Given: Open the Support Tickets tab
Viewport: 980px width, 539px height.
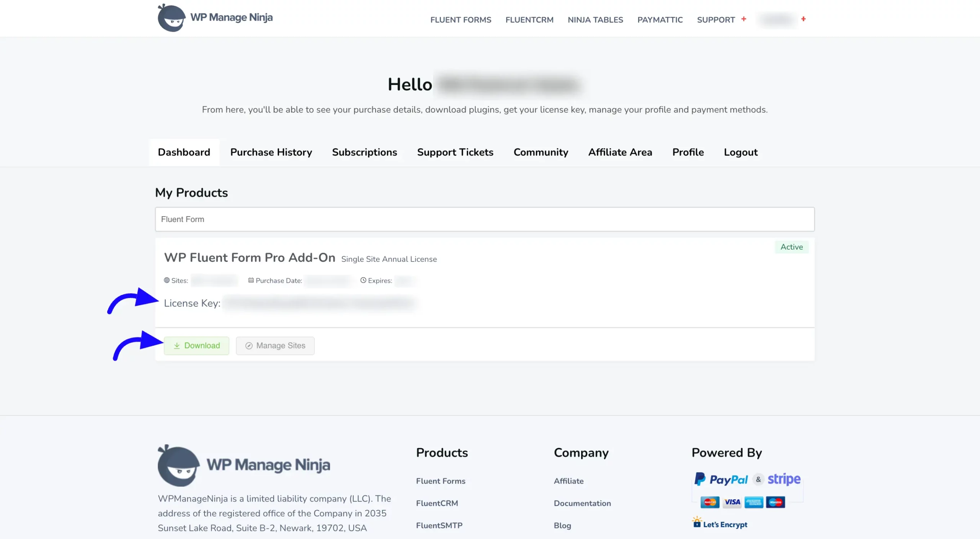Looking at the screenshot, I should click(x=455, y=152).
